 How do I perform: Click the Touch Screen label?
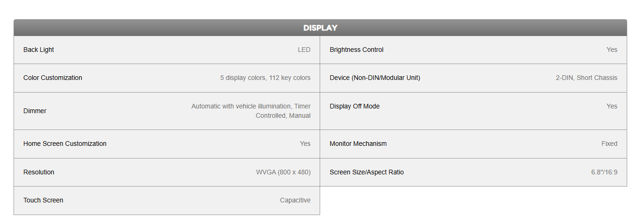click(x=43, y=200)
